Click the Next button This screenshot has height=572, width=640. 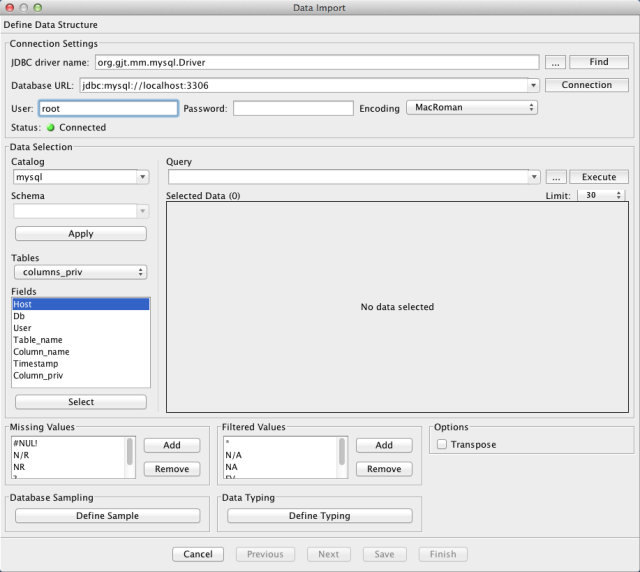tap(329, 554)
